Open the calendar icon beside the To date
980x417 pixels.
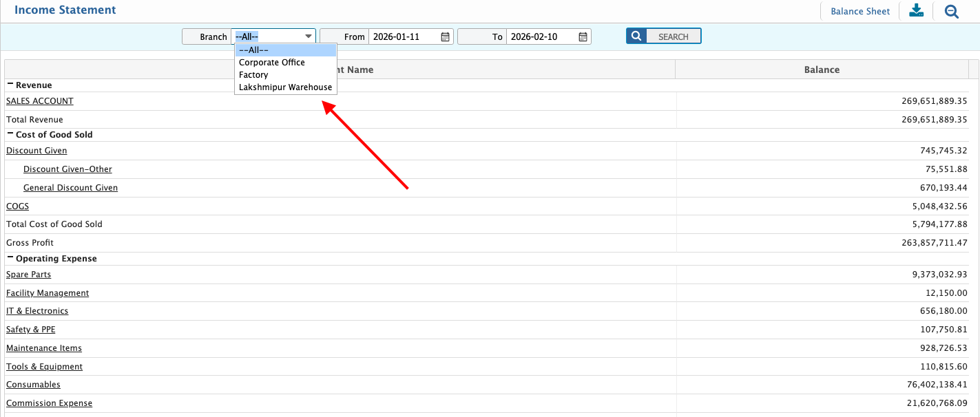point(583,36)
